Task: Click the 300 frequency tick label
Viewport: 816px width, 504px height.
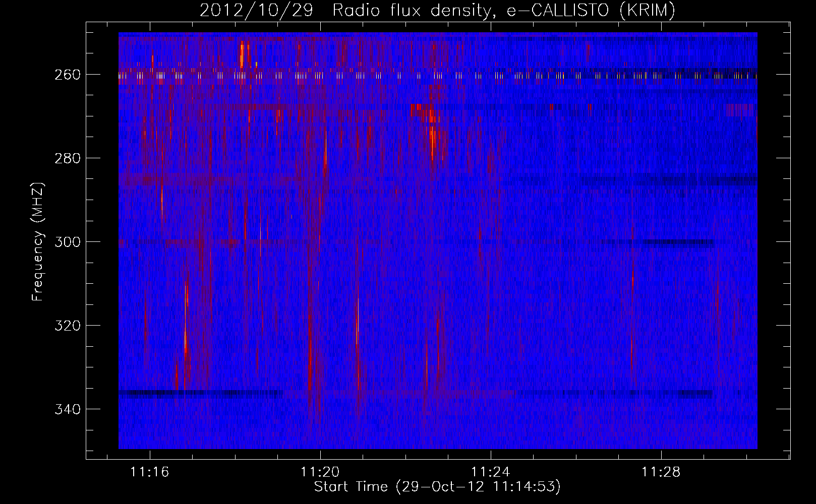Action: coord(67,242)
